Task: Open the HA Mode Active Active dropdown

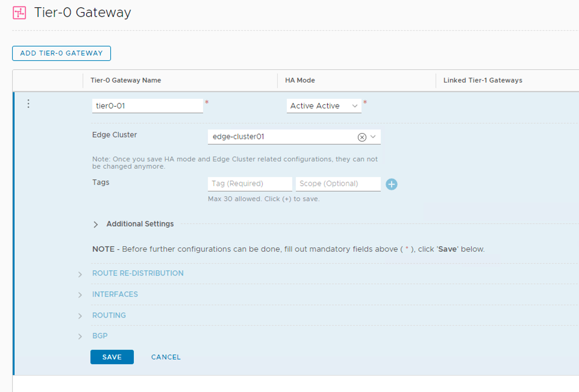Action: [324, 106]
